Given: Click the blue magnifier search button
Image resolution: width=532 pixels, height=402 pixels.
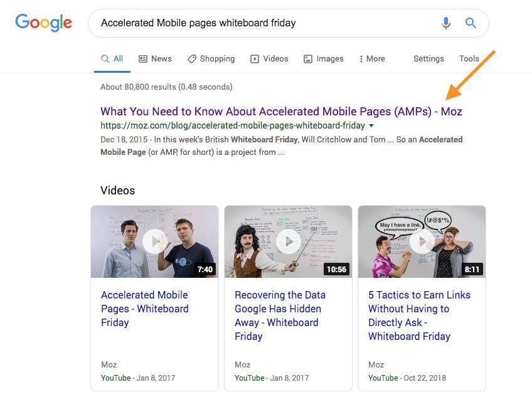Looking at the screenshot, I should click(x=471, y=23).
